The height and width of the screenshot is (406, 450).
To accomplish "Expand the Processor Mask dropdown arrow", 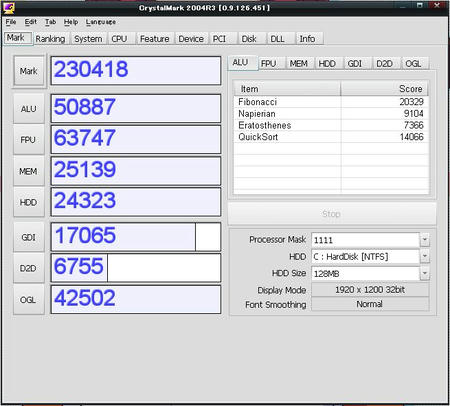I will 424,240.
